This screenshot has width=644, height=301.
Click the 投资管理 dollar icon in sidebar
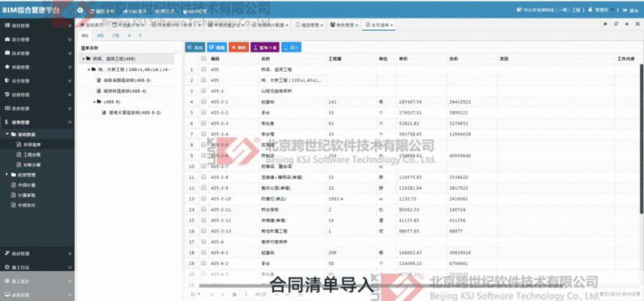pyautogui.click(x=7, y=122)
